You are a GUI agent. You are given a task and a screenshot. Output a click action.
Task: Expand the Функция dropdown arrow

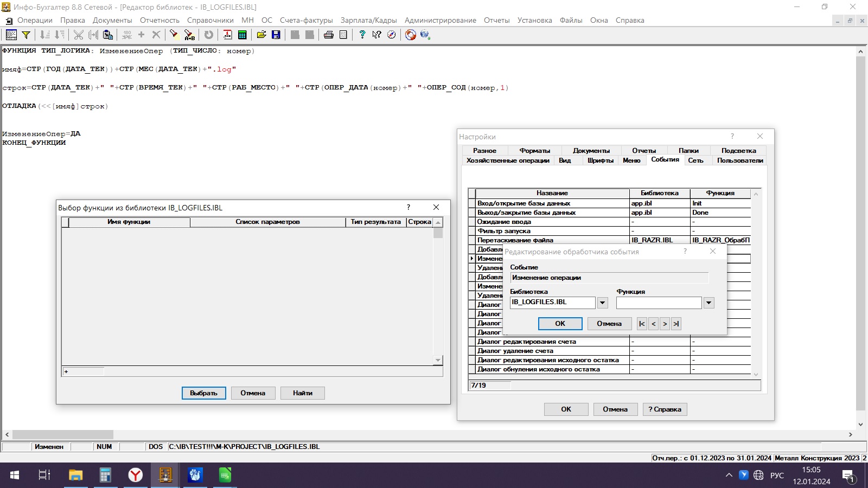click(x=709, y=303)
